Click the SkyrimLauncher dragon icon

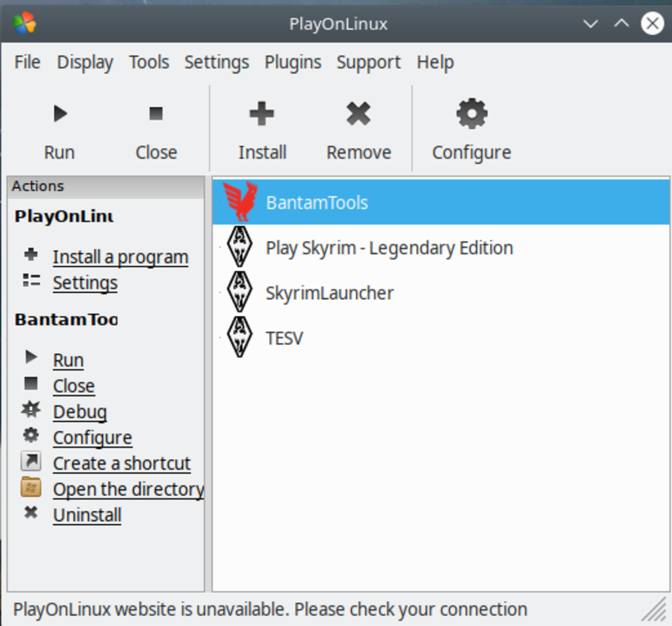pos(240,292)
